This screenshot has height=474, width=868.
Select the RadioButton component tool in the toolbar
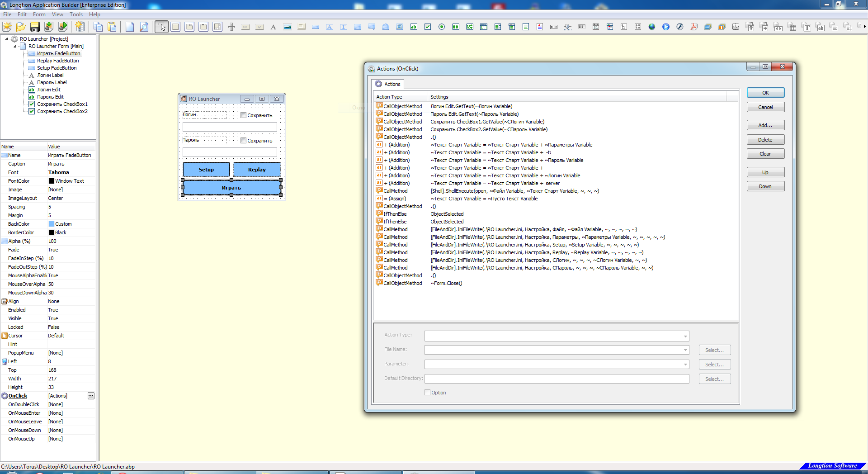(442, 27)
